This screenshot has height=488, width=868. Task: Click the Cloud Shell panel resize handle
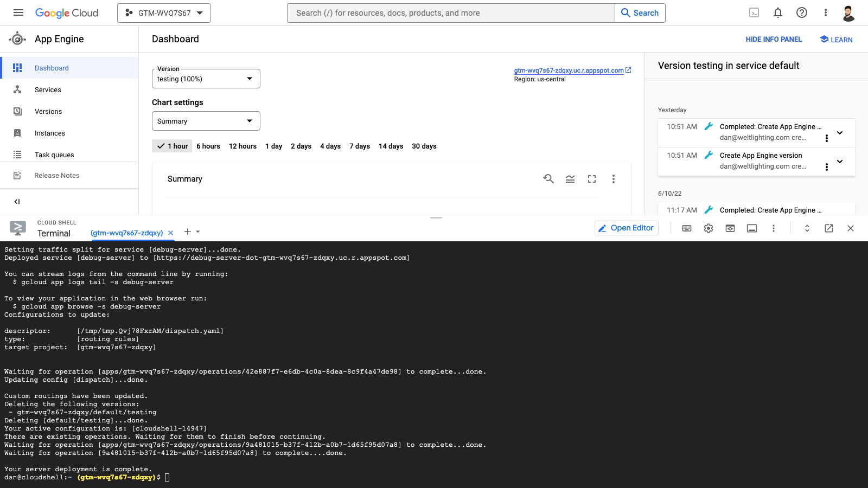click(x=436, y=217)
